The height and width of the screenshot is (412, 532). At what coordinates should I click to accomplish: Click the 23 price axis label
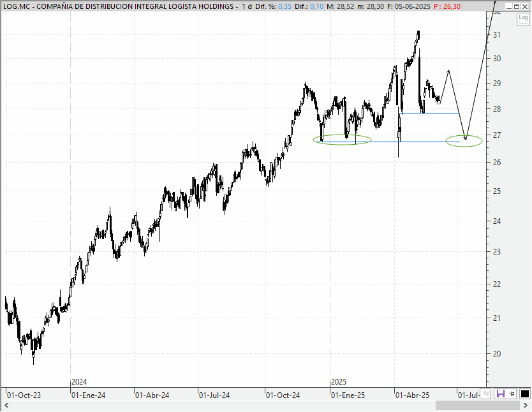(x=497, y=252)
